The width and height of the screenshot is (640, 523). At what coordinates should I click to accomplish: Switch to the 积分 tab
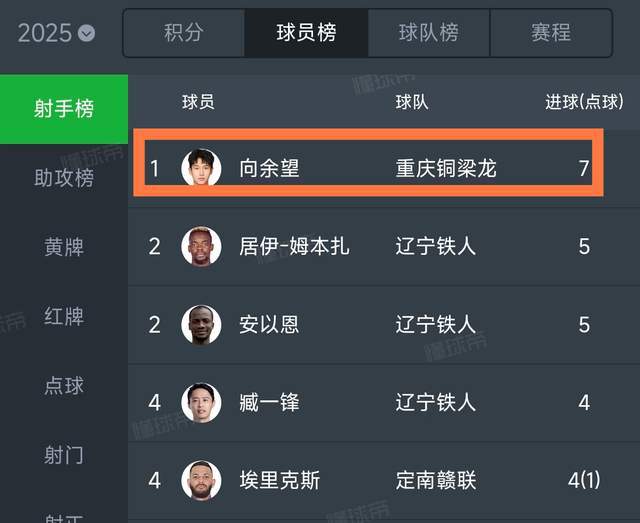tap(183, 33)
